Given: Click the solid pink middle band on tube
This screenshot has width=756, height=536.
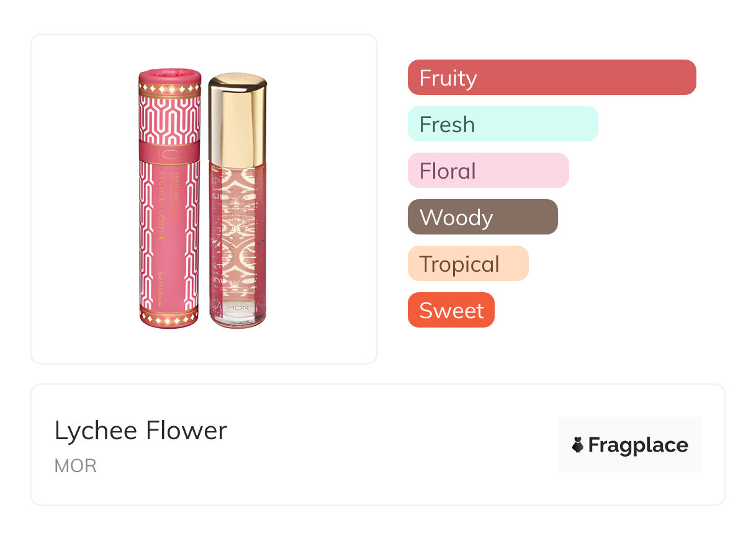Looking at the screenshot, I should pos(169,151).
